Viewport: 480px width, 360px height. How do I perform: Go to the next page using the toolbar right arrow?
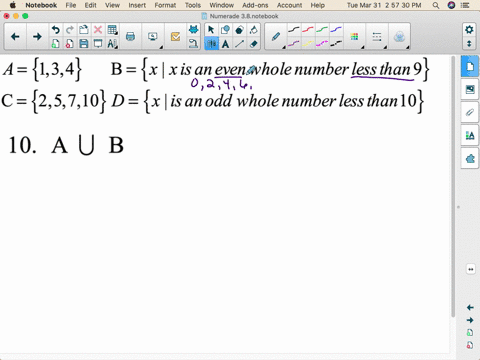[x=37, y=37]
